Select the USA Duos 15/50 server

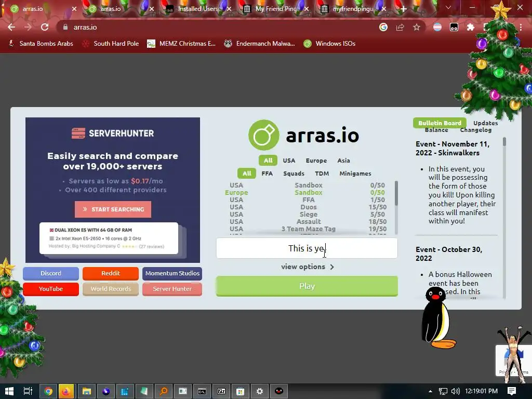[x=307, y=207]
